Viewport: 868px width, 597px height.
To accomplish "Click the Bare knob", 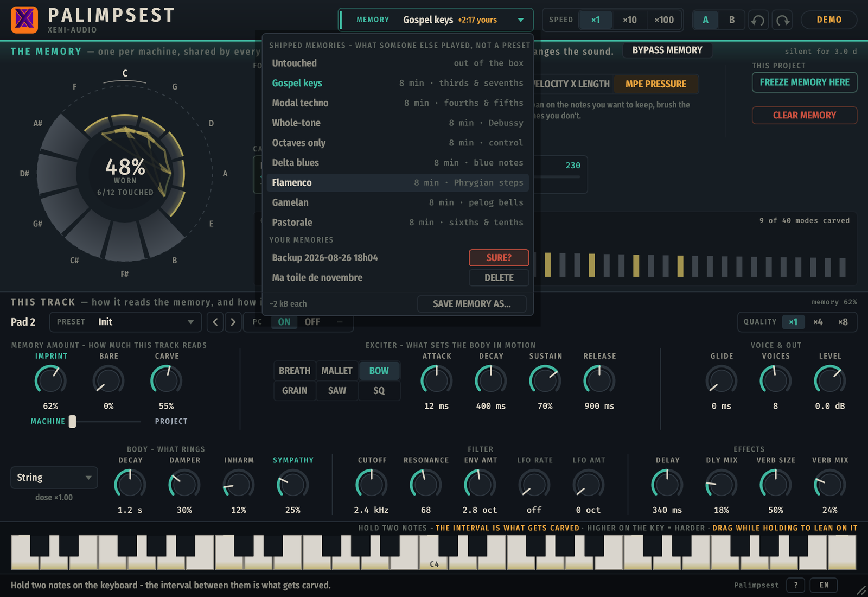I will [108, 379].
